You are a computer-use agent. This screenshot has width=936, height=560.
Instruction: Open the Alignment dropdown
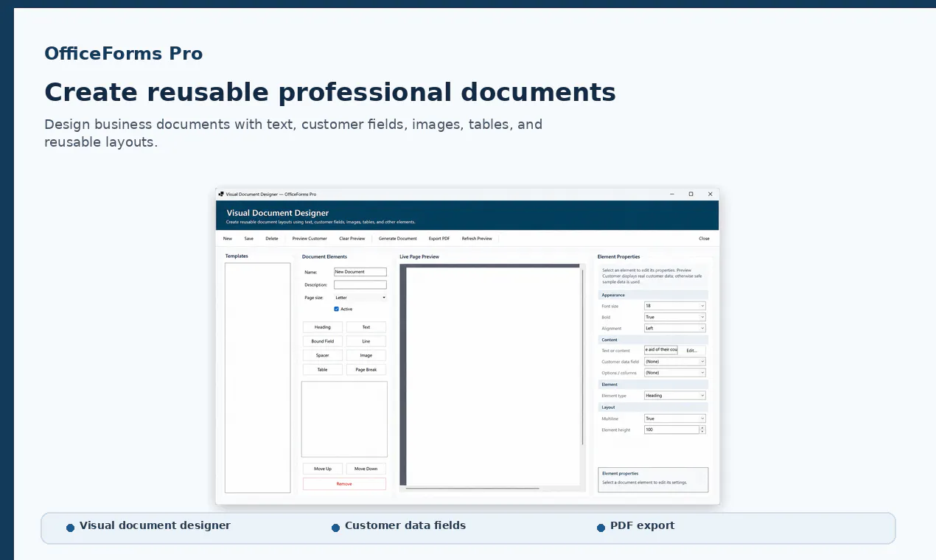(x=675, y=329)
